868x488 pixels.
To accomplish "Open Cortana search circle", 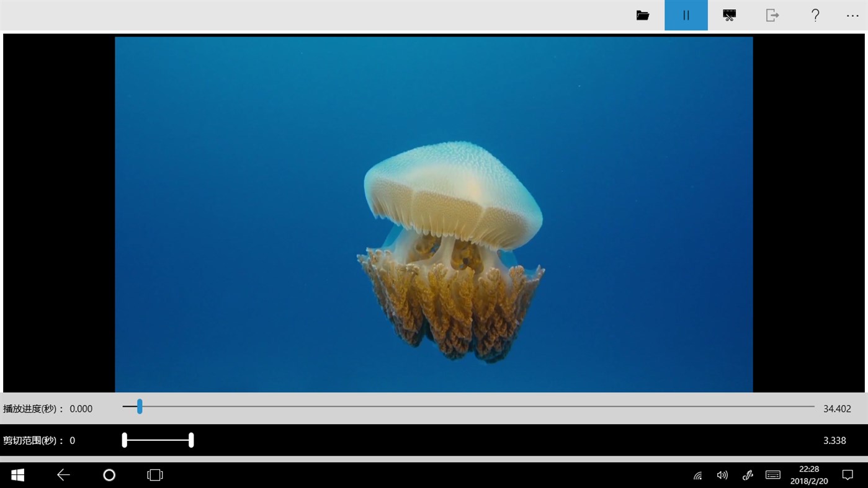I will (109, 475).
